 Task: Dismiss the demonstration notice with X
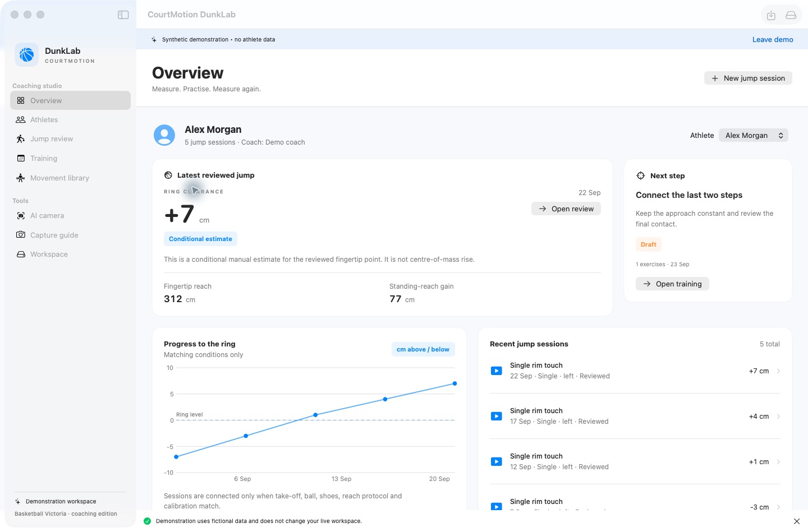pyautogui.click(x=797, y=521)
